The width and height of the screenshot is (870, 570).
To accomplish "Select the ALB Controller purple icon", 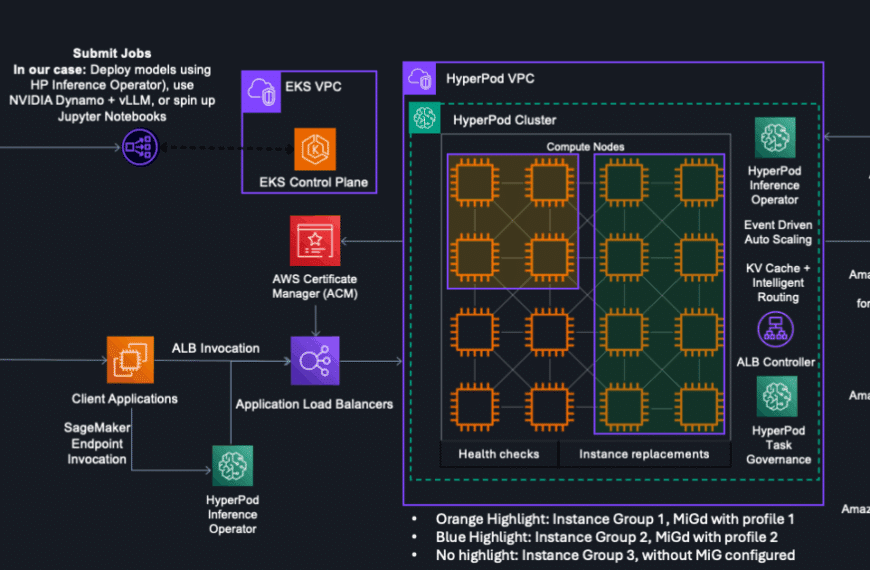I will [x=776, y=330].
